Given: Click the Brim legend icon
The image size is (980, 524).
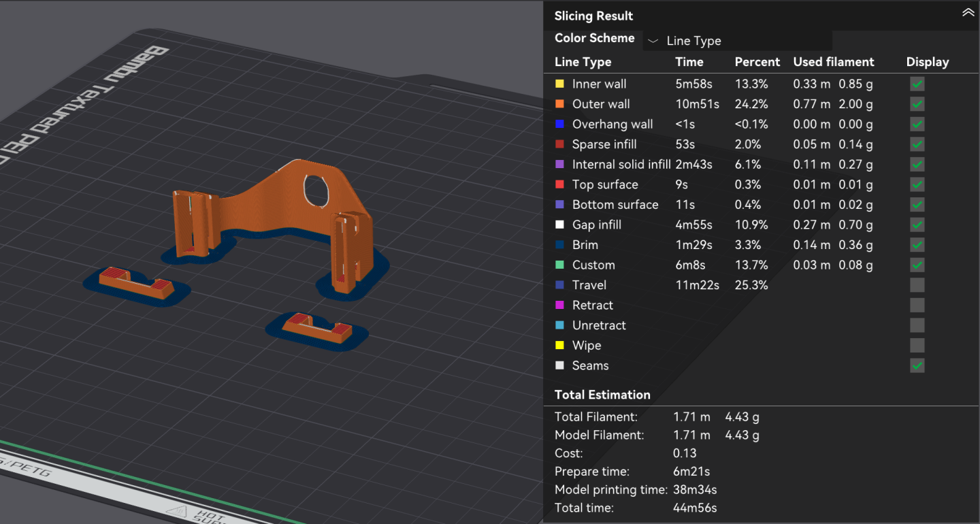Looking at the screenshot, I should point(560,245).
